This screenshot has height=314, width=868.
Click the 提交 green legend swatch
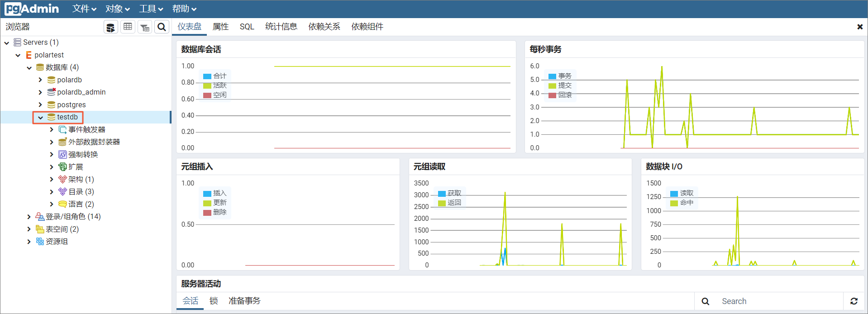(x=552, y=86)
